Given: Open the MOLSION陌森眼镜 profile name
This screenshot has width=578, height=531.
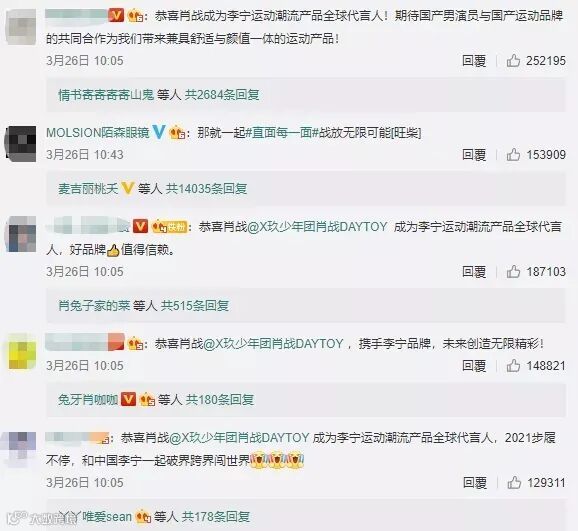Looking at the screenshot, I should [98, 132].
